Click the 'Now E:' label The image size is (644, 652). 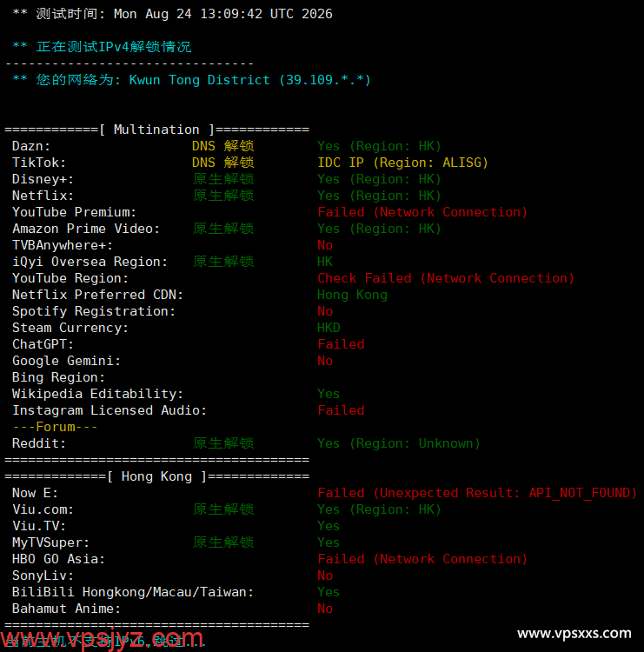(x=35, y=493)
